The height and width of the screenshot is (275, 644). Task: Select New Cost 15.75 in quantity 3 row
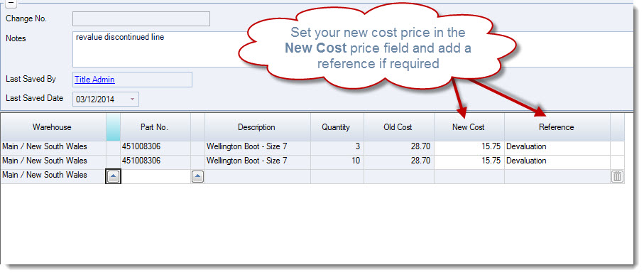469,147
